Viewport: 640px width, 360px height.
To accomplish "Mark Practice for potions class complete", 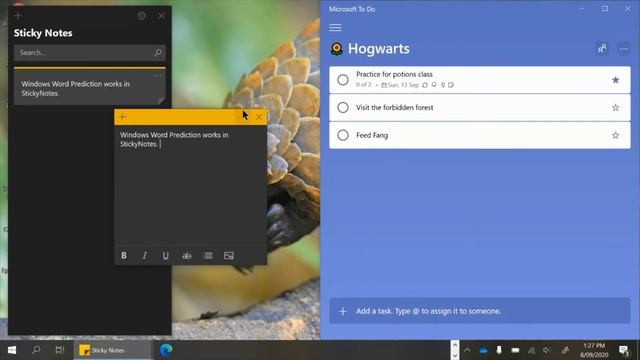I will (343, 80).
